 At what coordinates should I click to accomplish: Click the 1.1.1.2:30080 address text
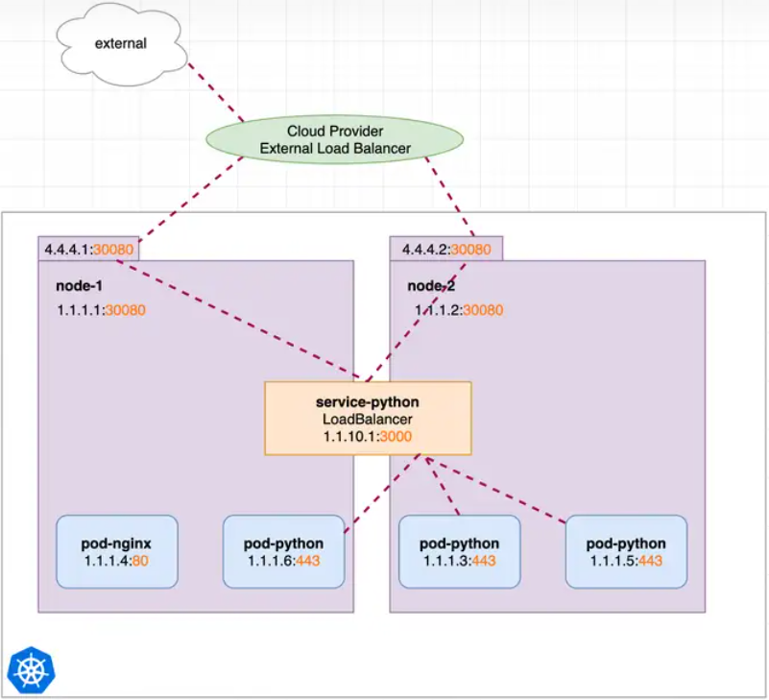(458, 310)
